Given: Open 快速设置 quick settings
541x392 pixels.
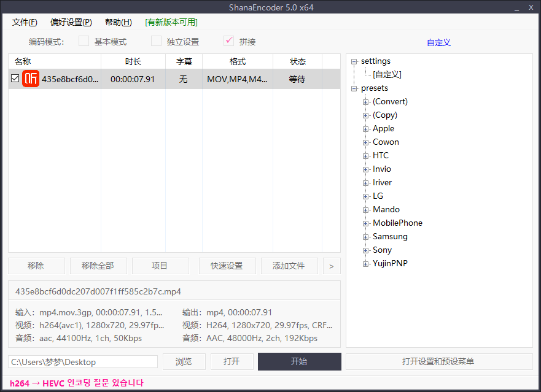Looking at the screenshot, I should [227, 266].
